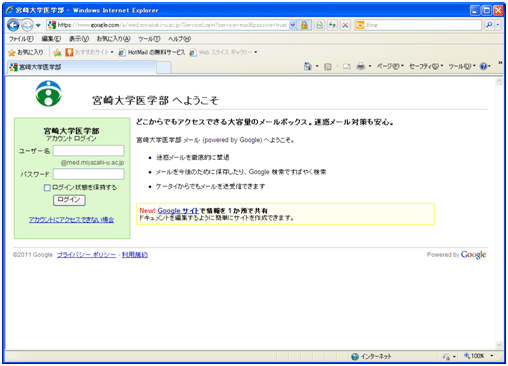
Task: Click the ログイン button
Action: [x=69, y=200]
